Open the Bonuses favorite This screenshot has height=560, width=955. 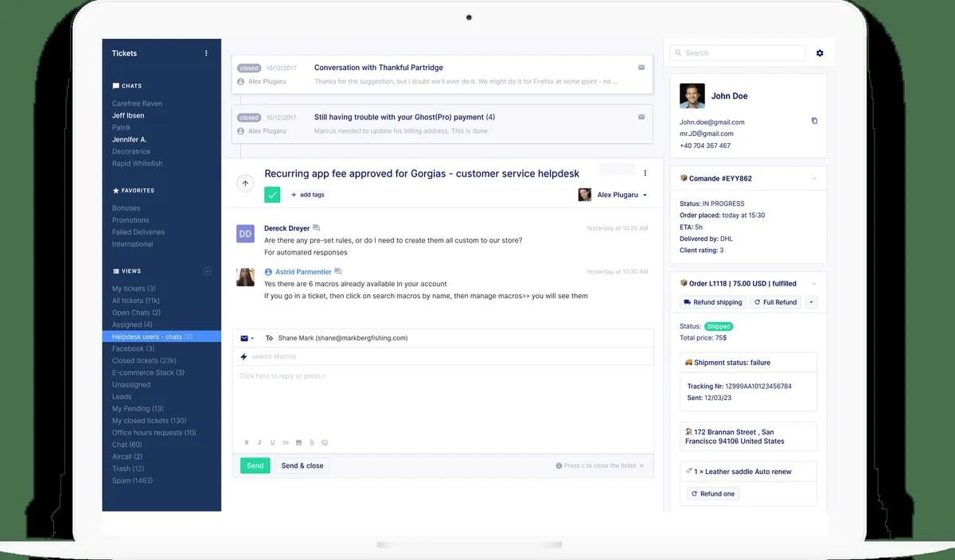point(126,208)
